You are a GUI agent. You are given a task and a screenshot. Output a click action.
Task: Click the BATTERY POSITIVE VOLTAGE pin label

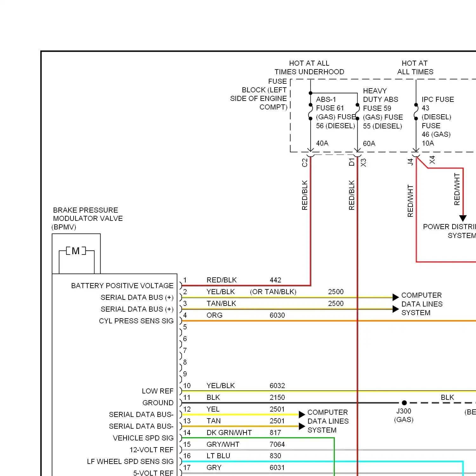point(122,286)
